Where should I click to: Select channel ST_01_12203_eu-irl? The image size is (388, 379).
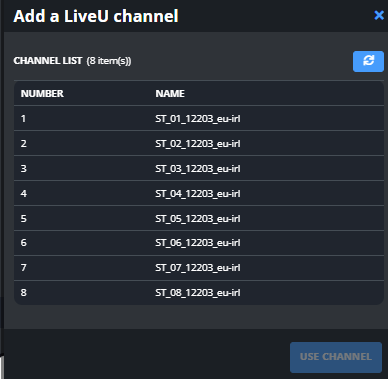[199, 118]
